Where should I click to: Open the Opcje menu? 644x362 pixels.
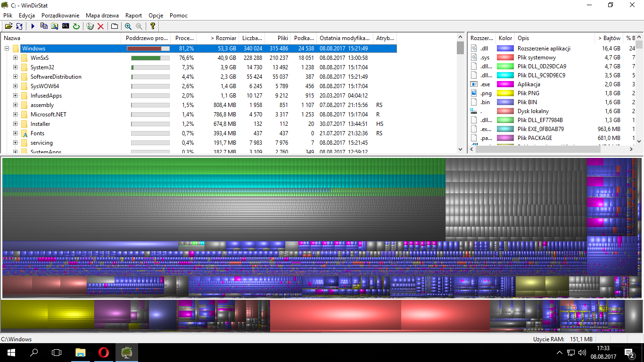156,16
